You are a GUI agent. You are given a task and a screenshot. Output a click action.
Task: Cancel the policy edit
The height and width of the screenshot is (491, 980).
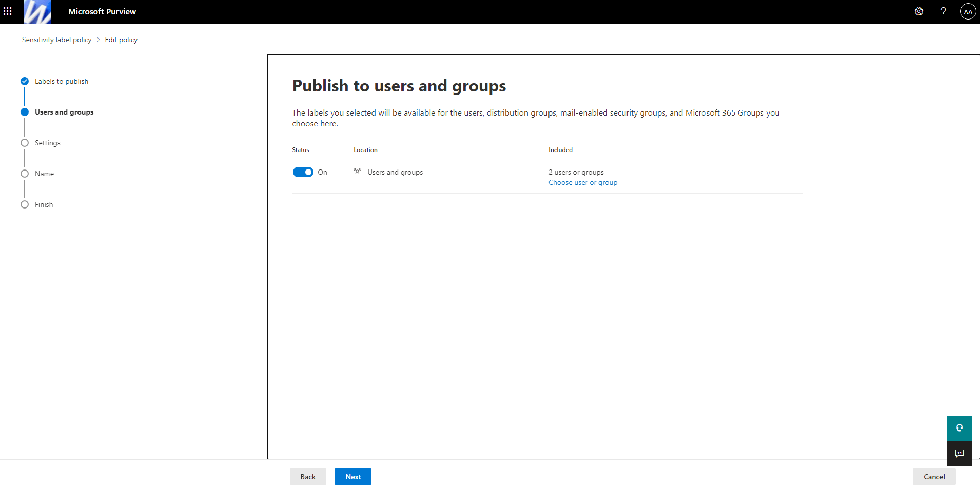coord(934,477)
